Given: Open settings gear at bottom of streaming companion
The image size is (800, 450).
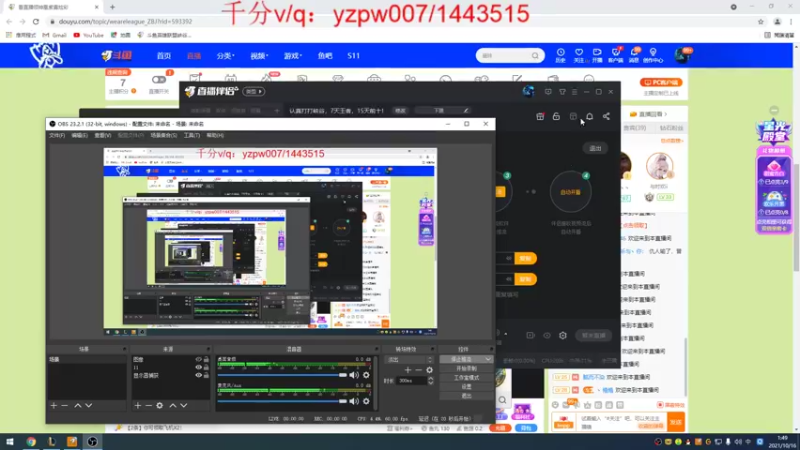Looking at the screenshot, I should click(563, 336).
